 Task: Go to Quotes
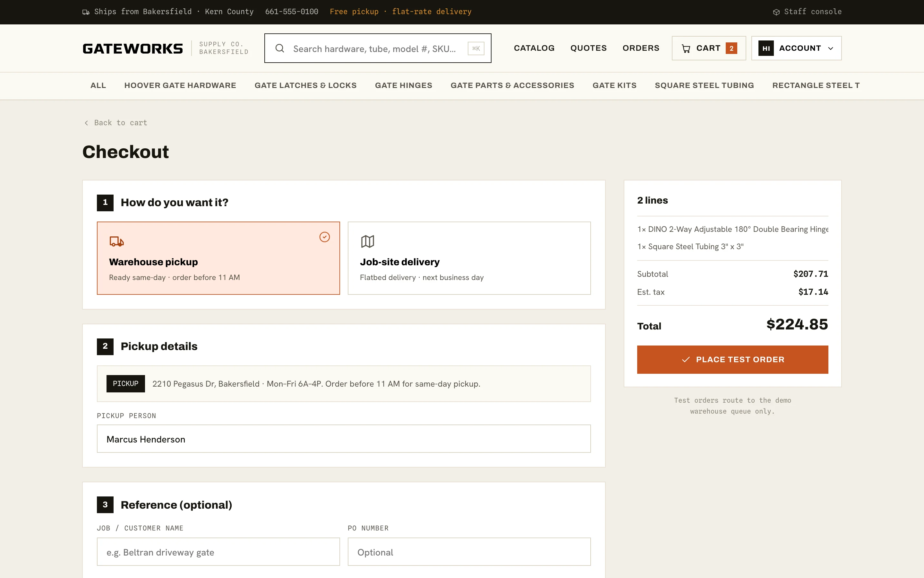coord(588,48)
